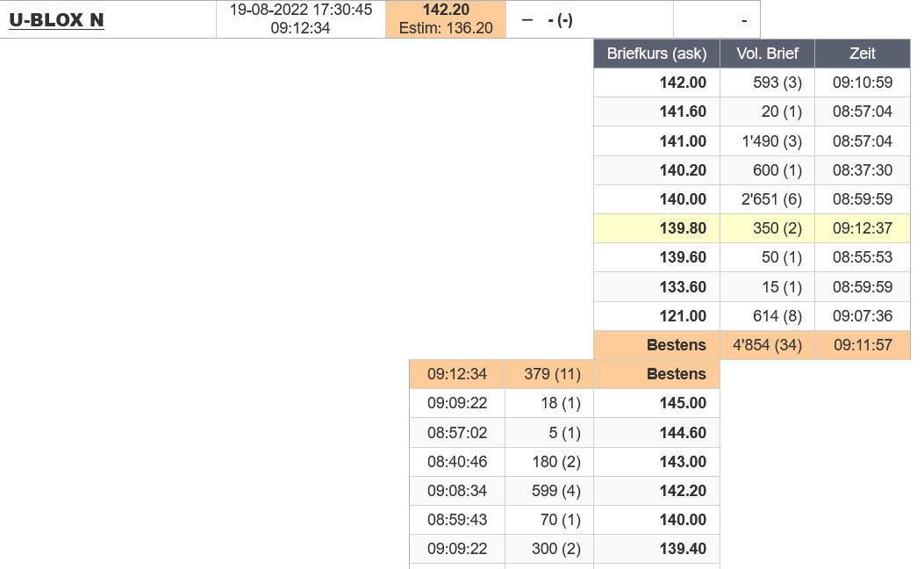
Task: Click the Vol. Brief column header
Action: [767, 54]
